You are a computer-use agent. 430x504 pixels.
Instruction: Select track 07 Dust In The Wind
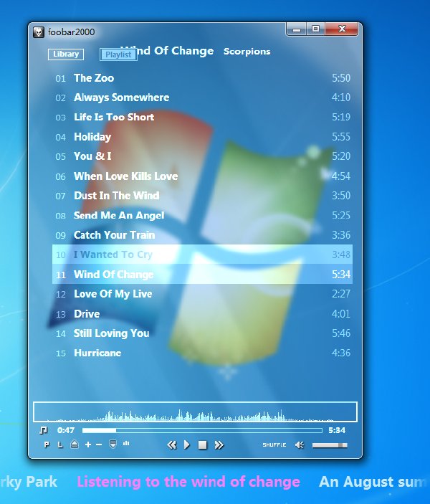(203, 196)
